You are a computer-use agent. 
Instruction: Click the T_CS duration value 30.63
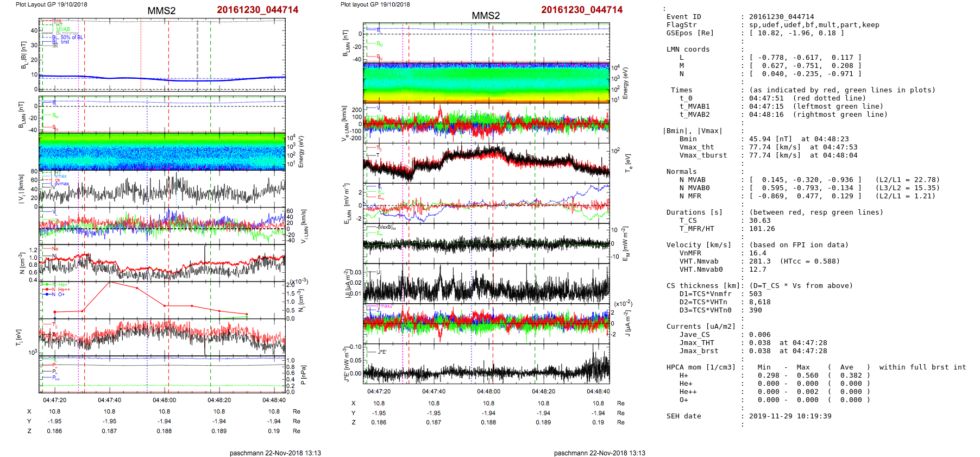[x=759, y=221]
